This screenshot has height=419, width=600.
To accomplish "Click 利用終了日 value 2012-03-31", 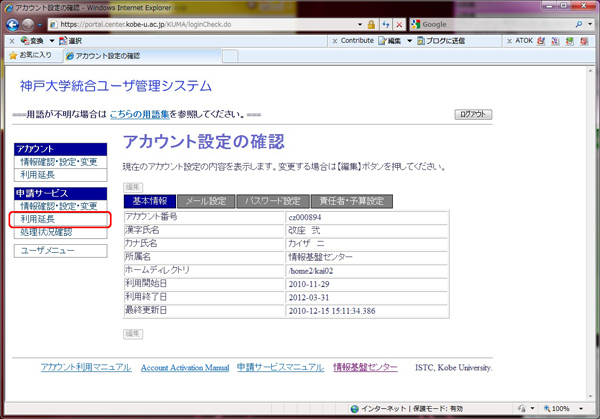I will (x=308, y=298).
